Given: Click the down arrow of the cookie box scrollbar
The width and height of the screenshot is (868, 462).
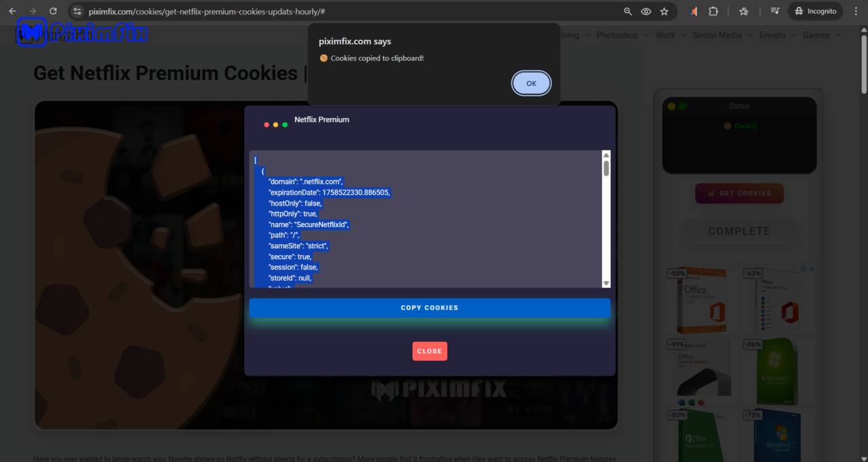Looking at the screenshot, I should [x=606, y=283].
